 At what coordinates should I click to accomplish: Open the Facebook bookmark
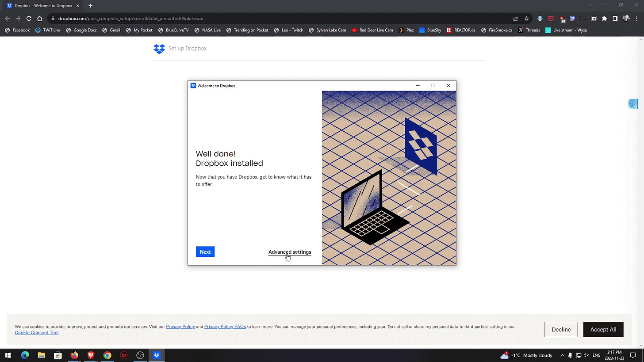coord(17,30)
